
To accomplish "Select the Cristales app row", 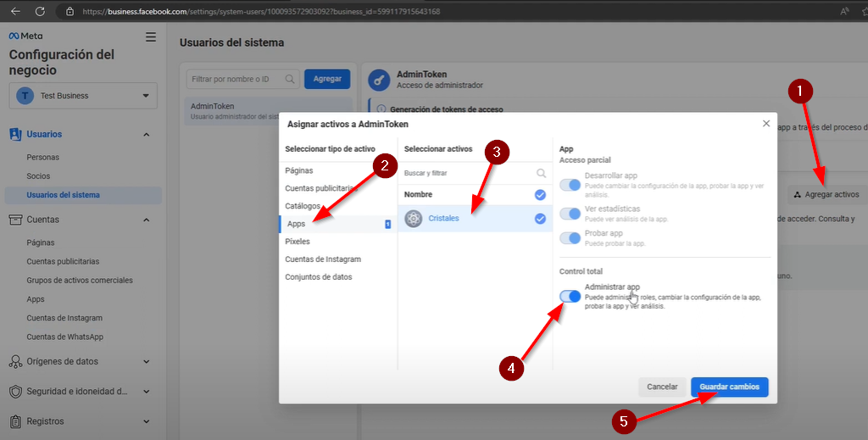I will [475, 219].
